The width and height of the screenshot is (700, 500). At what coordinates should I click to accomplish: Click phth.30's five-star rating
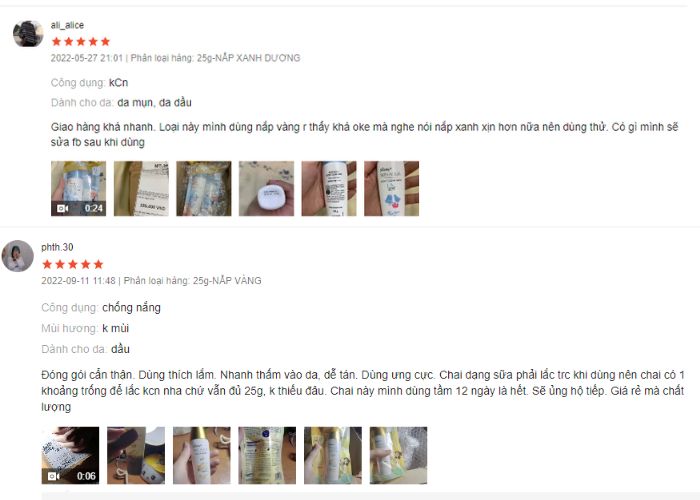73,264
